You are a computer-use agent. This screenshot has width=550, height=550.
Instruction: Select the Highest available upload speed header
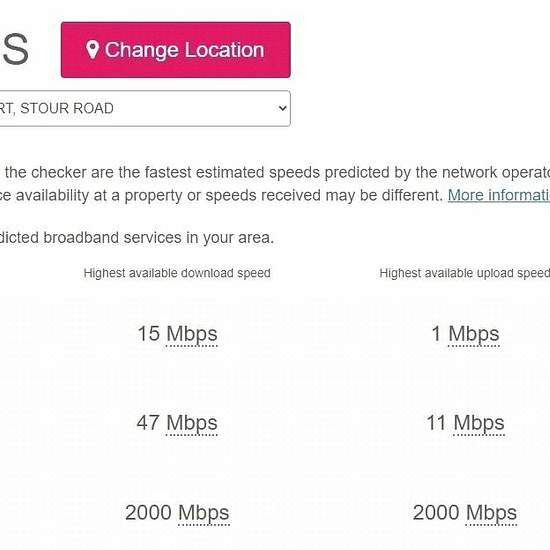coord(465,273)
